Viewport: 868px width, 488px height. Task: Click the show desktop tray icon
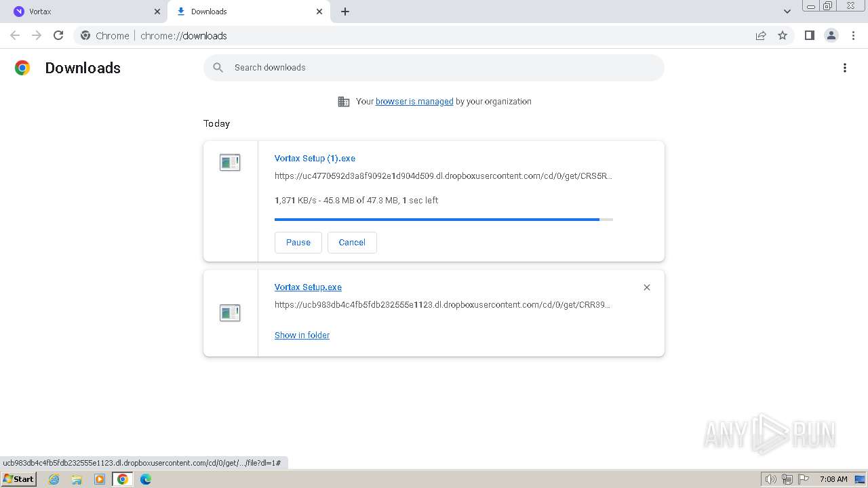point(860,479)
